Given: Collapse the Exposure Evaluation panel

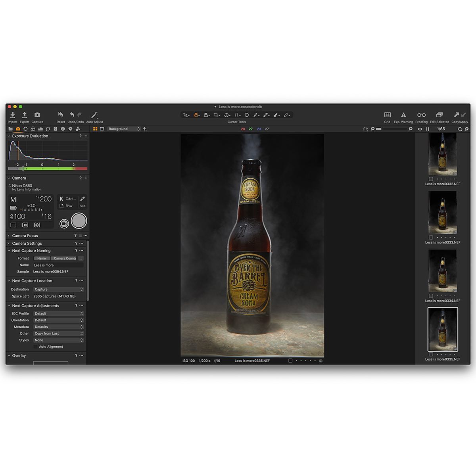Looking at the screenshot, I should click(x=9, y=136).
